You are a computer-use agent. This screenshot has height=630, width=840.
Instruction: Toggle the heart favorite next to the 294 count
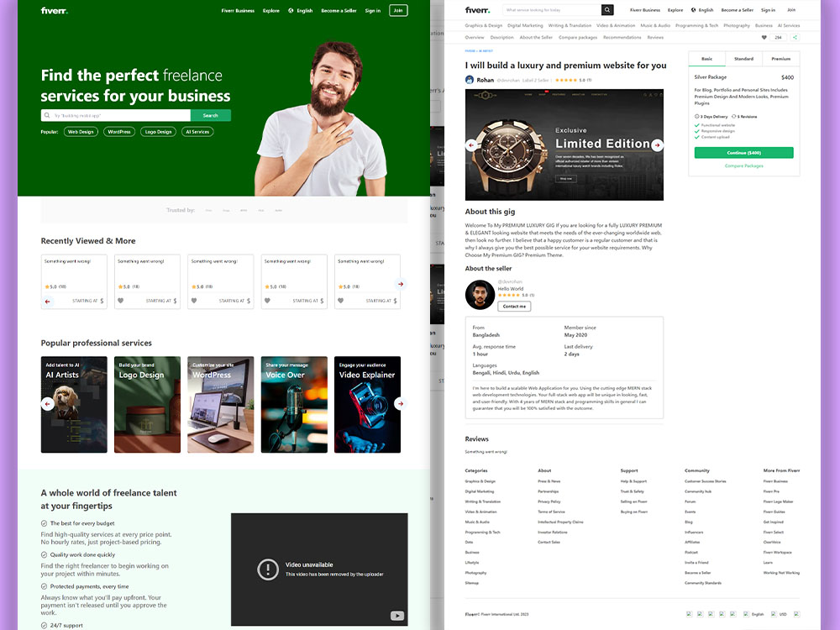click(765, 37)
